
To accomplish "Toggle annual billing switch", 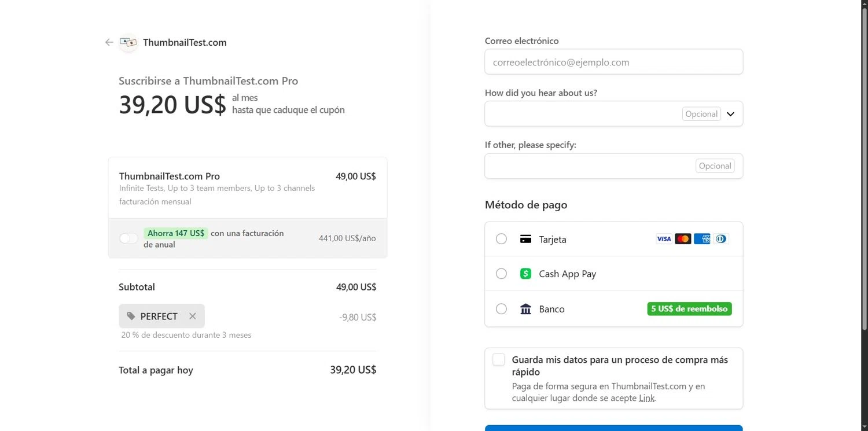I will tap(128, 238).
